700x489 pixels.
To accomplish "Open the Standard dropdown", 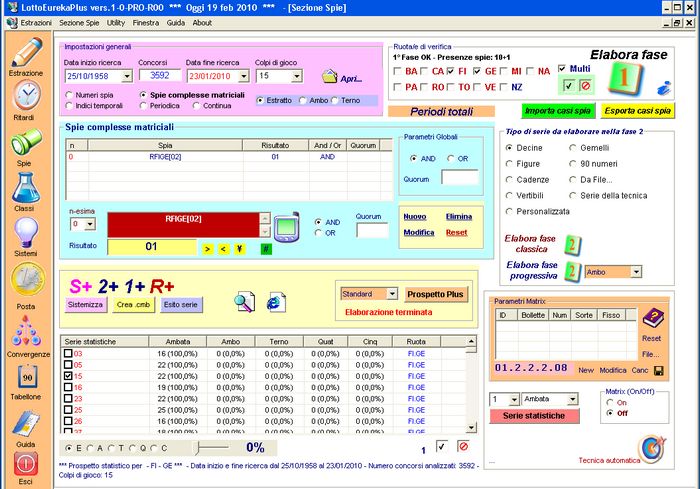I will click(x=392, y=294).
